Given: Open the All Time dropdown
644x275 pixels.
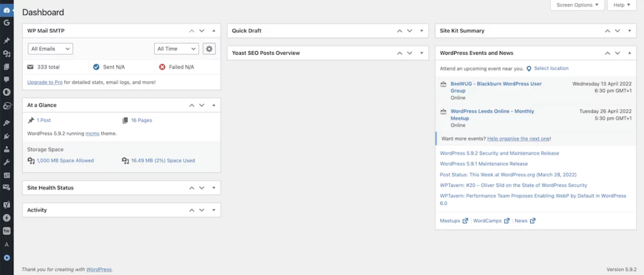Looking at the screenshot, I should point(176,48).
